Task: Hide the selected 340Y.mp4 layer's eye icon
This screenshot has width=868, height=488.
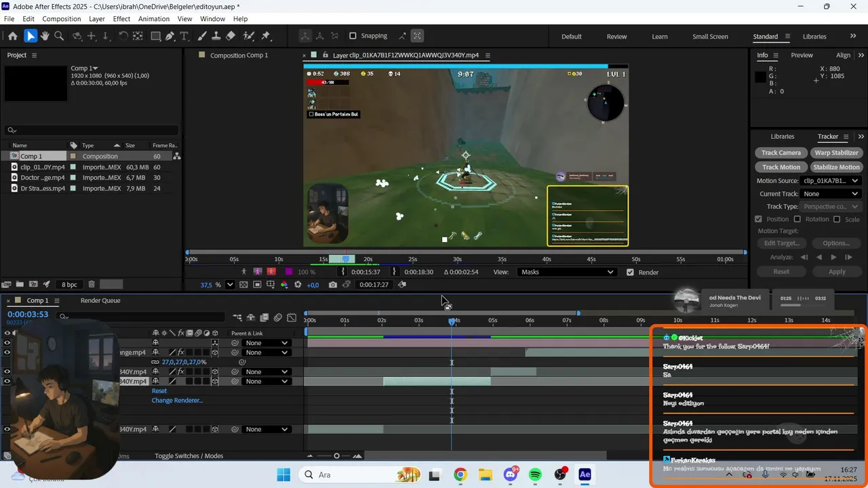Action: [x=7, y=381]
